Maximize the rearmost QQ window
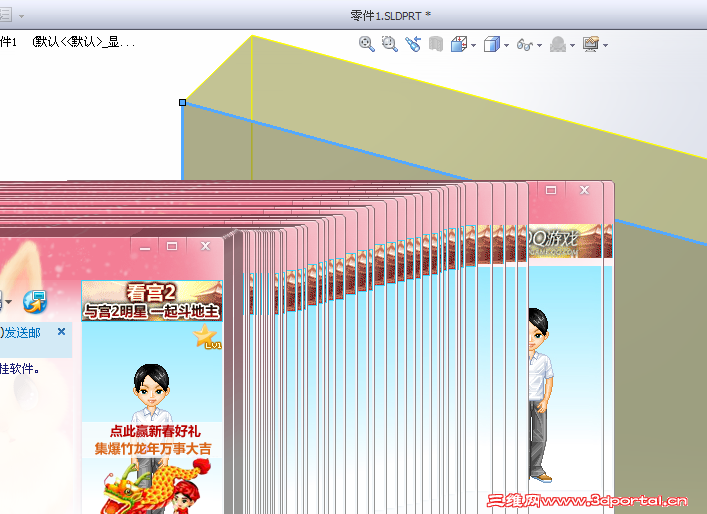Image resolution: width=707 pixels, height=514 pixels. point(551,190)
